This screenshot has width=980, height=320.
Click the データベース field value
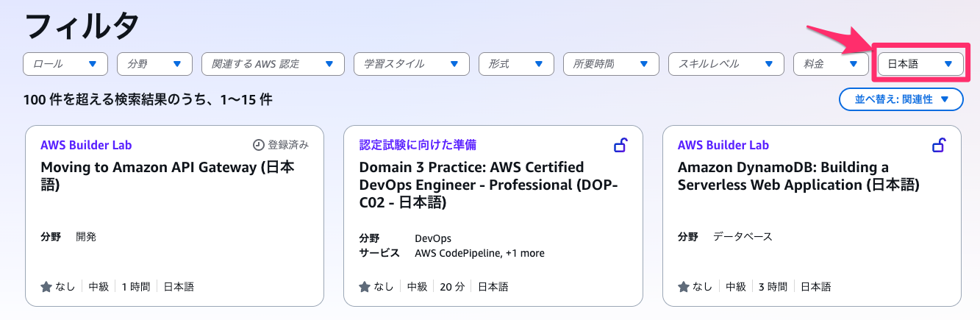tap(743, 237)
